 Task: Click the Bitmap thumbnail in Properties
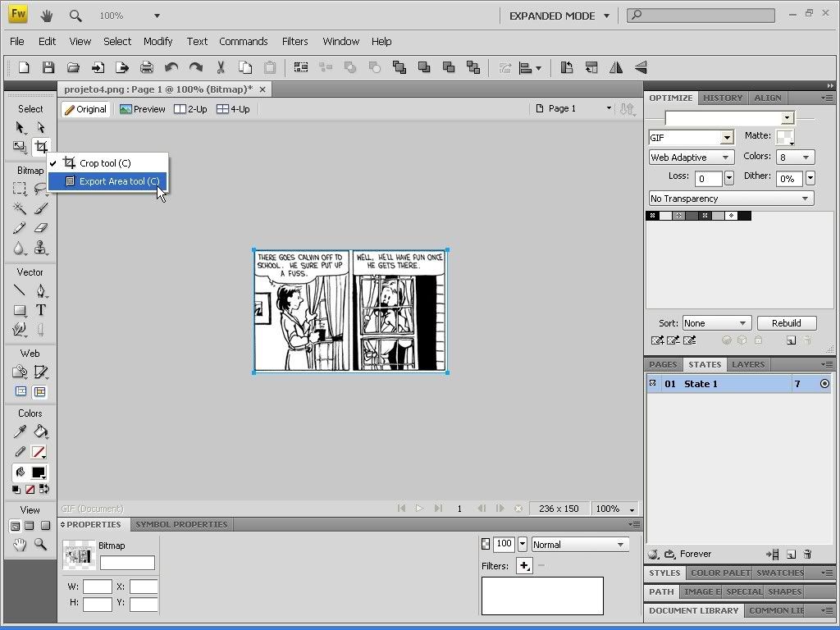click(x=79, y=554)
